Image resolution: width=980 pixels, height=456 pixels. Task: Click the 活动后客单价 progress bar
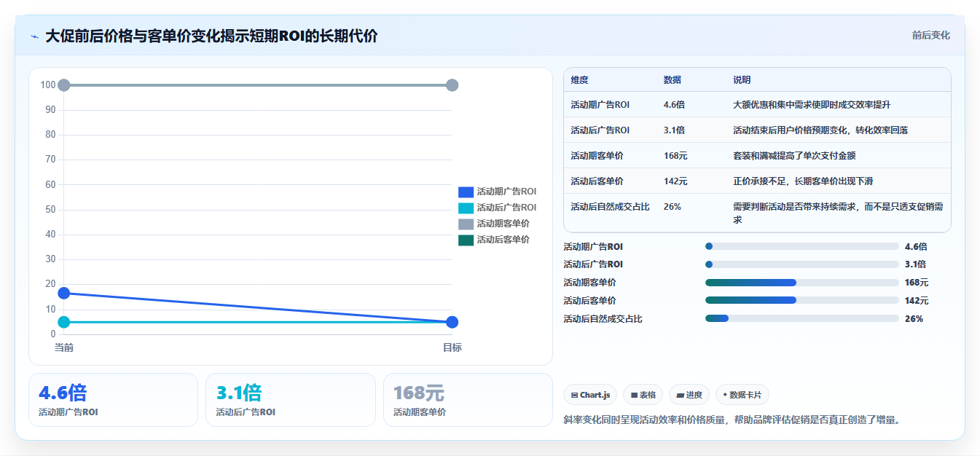click(801, 300)
